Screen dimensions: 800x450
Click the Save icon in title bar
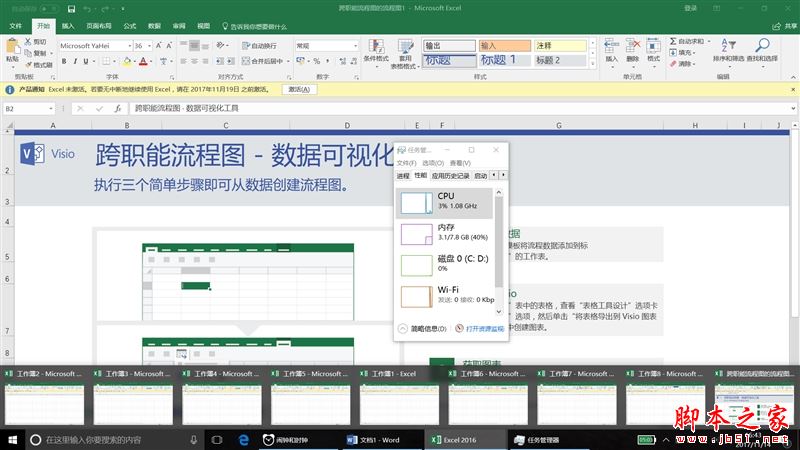point(71,9)
